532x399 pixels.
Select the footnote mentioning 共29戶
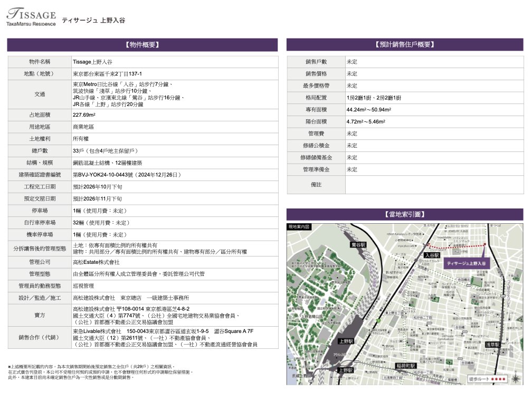[x=92, y=367]
